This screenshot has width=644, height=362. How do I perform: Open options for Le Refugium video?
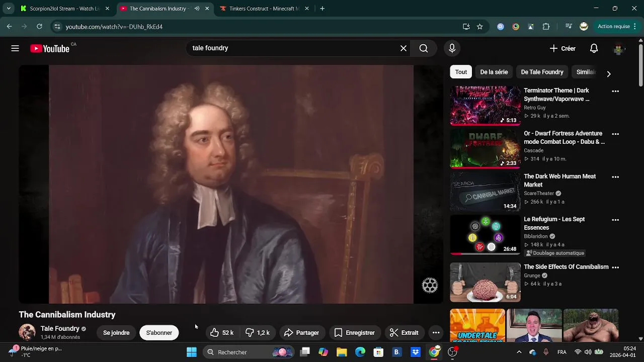[x=615, y=220]
